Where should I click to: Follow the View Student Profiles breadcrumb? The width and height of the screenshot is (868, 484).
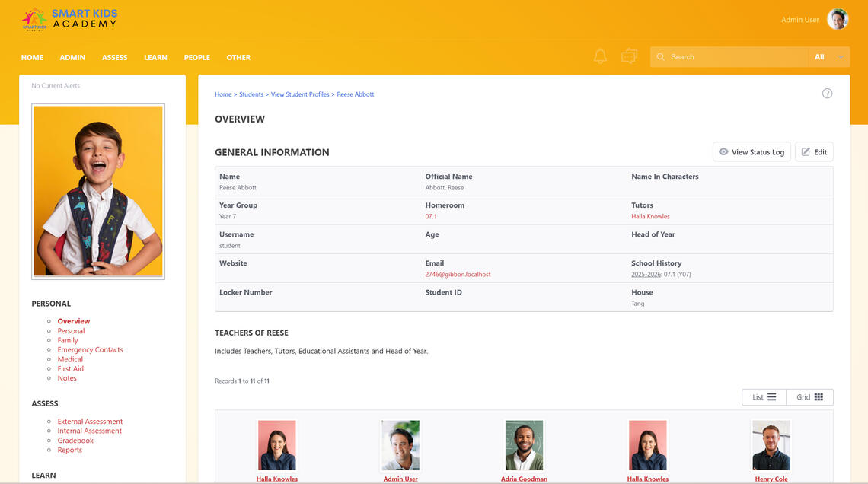pos(300,94)
